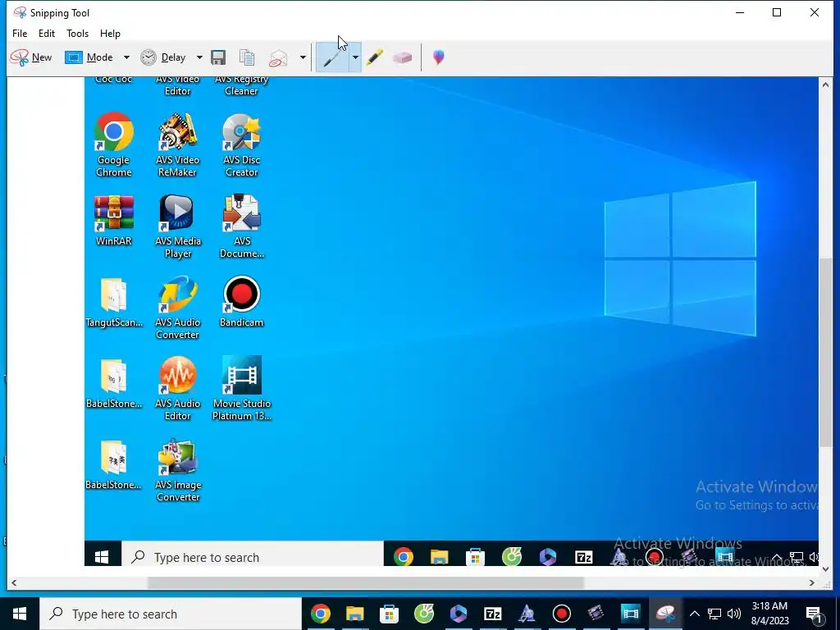840x630 pixels.
Task: Open the Windows Start menu on the taskbar
Action: point(20,614)
